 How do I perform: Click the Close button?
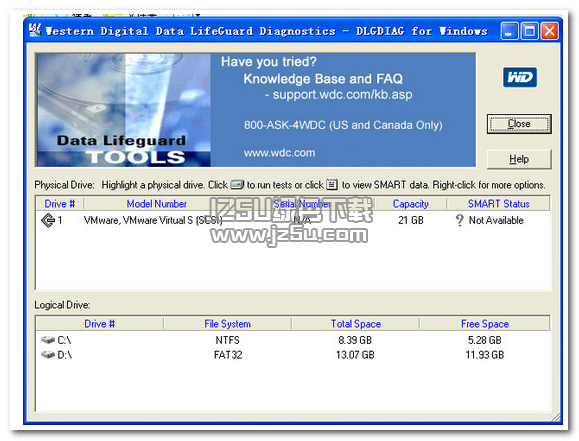pyautogui.click(x=519, y=124)
